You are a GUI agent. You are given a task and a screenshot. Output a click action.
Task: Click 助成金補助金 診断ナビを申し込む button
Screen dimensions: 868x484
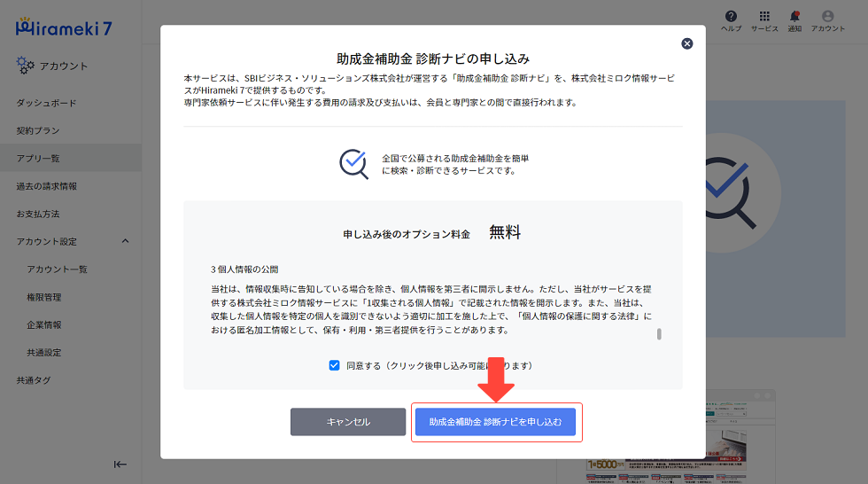pyautogui.click(x=495, y=422)
